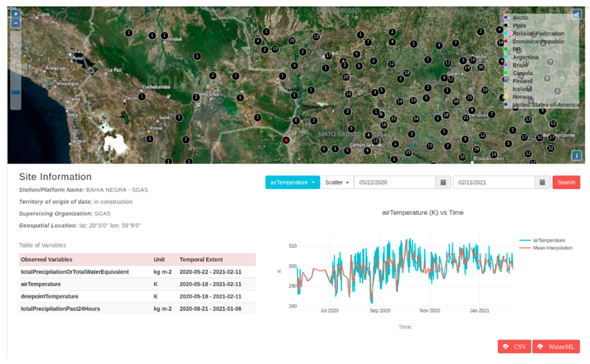Screen dimensions: 590x364
Task: Open the start date calendar picker
Action: (x=443, y=182)
